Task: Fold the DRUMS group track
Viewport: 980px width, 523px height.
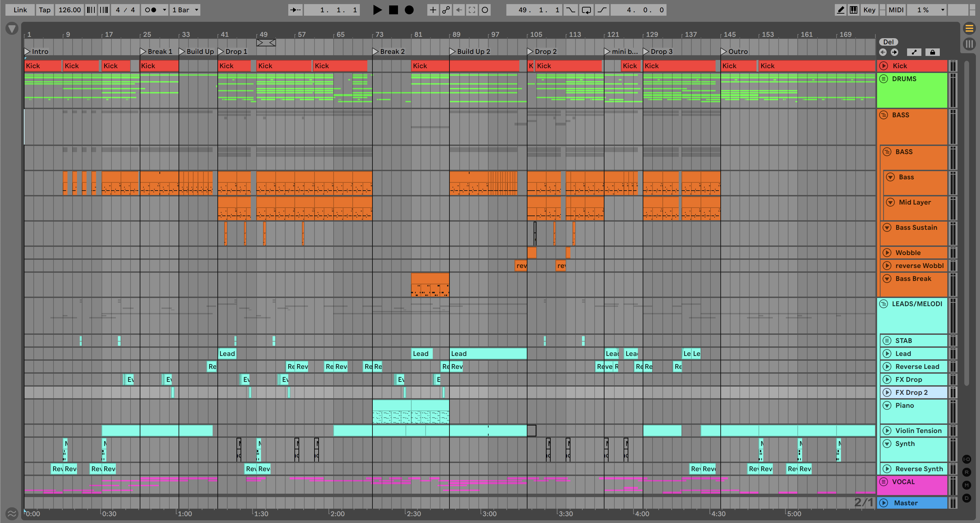Action: click(884, 79)
